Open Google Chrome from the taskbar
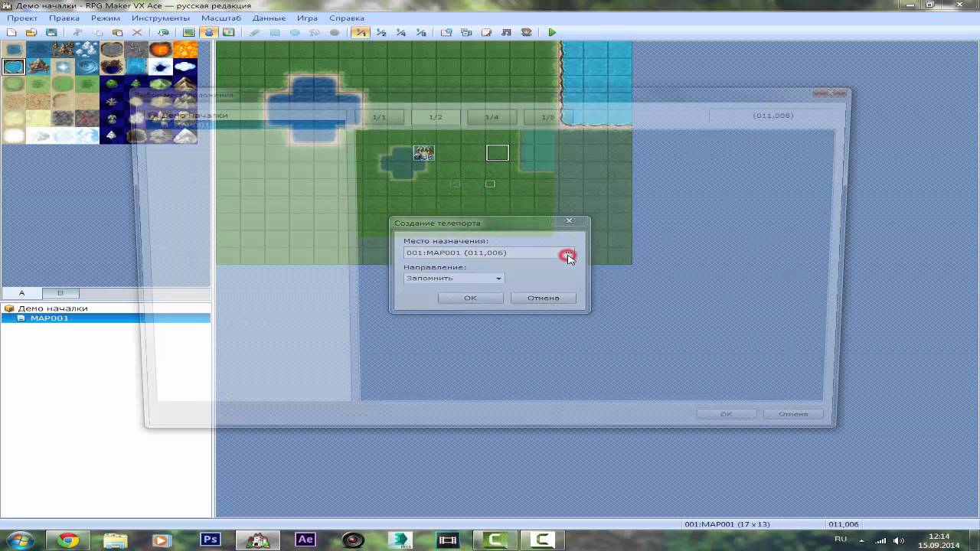 (x=68, y=540)
